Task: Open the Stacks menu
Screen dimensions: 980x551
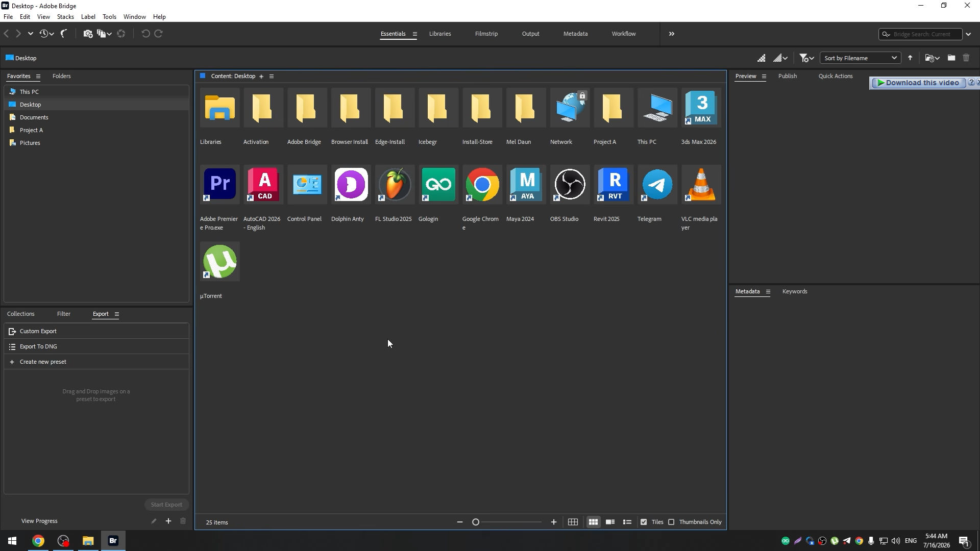Action: pos(65,17)
